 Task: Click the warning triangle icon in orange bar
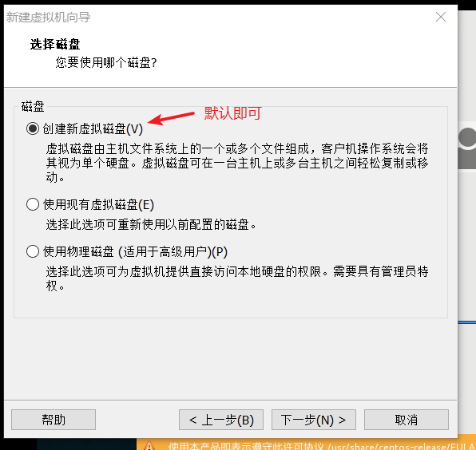pos(149,445)
